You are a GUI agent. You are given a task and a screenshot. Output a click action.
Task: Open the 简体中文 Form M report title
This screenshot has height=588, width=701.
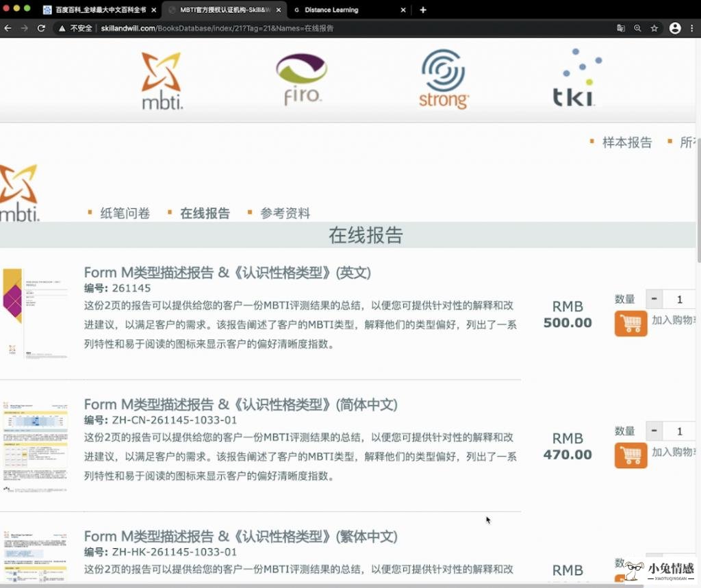point(240,405)
